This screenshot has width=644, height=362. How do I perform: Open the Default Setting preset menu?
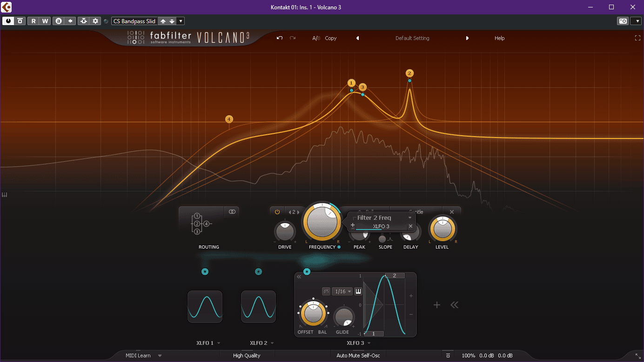coord(412,38)
